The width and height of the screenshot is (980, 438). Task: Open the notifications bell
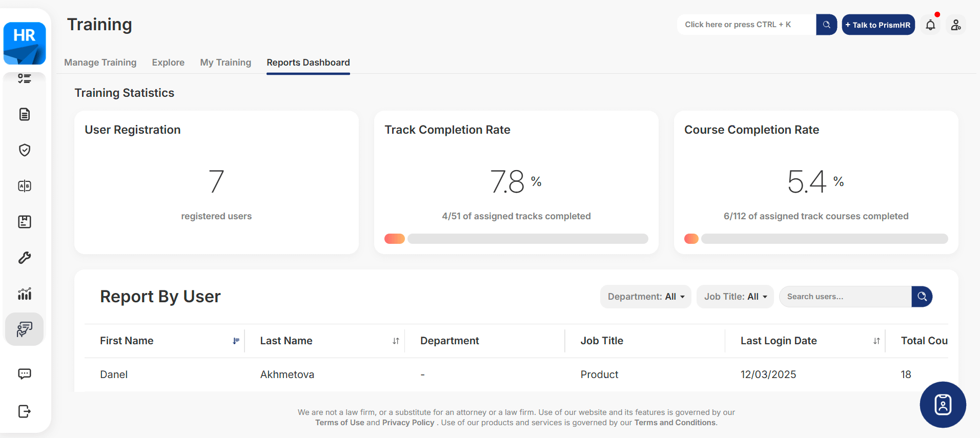click(930, 25)
